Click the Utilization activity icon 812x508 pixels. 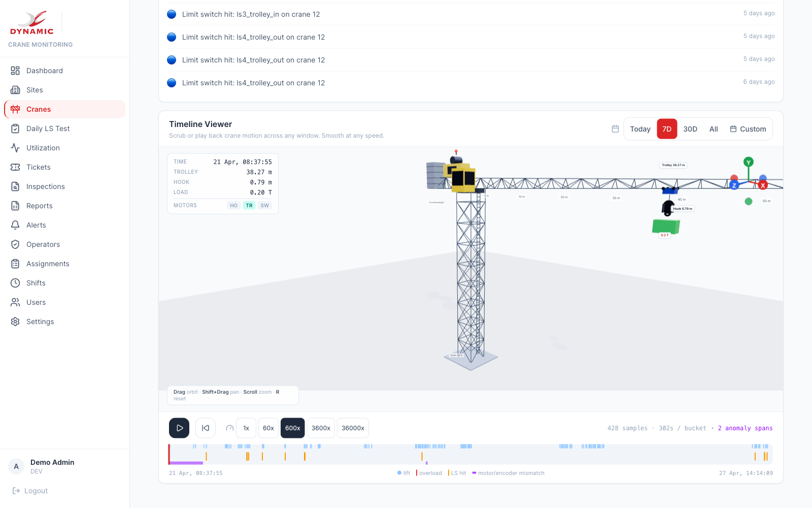(x=15, y=148)
